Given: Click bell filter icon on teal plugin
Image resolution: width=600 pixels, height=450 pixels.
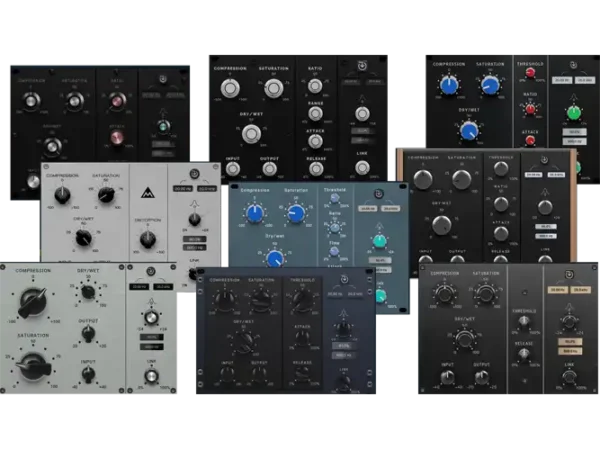Looking at the screenshot, I should tap(379, 226).
